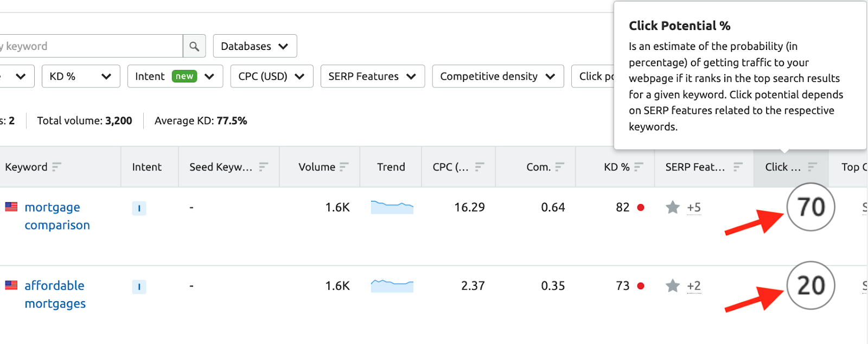Open the Competitive density dropdown
This screenshot has height=344, width=868.
[497, 76]
